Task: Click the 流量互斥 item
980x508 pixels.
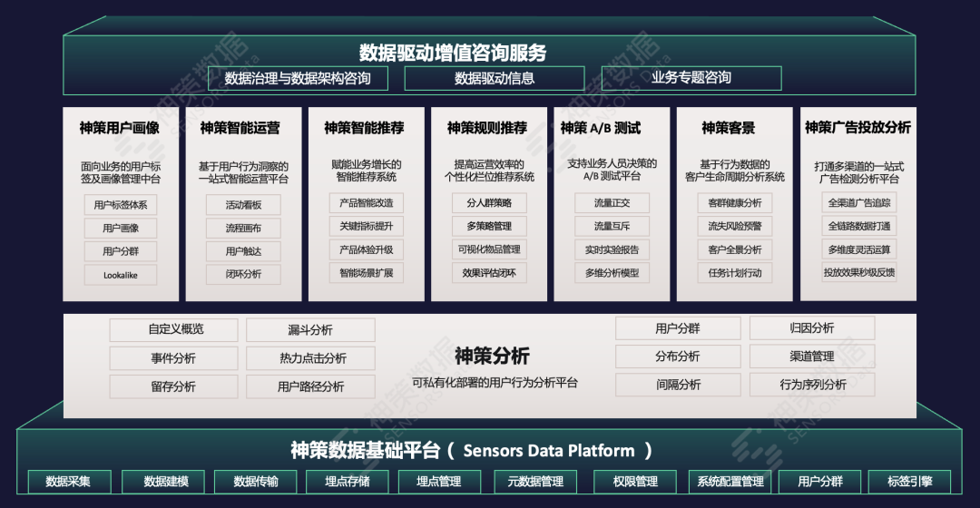Action: [x=612, y=226]
